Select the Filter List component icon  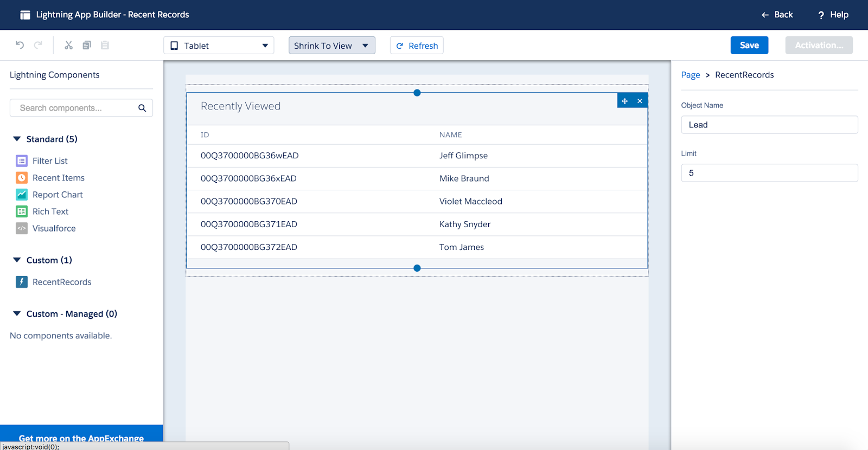(x=22, y=160)
